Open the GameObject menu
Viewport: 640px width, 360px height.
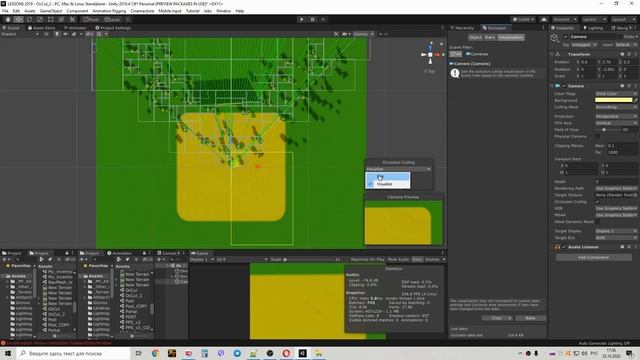[x=51, y=11]
